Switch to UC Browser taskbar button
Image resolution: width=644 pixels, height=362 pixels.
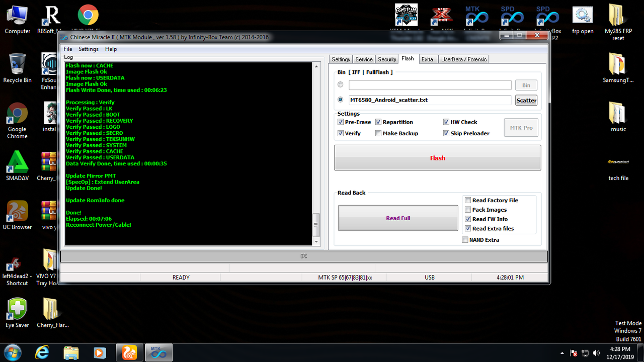click(129, 352)
